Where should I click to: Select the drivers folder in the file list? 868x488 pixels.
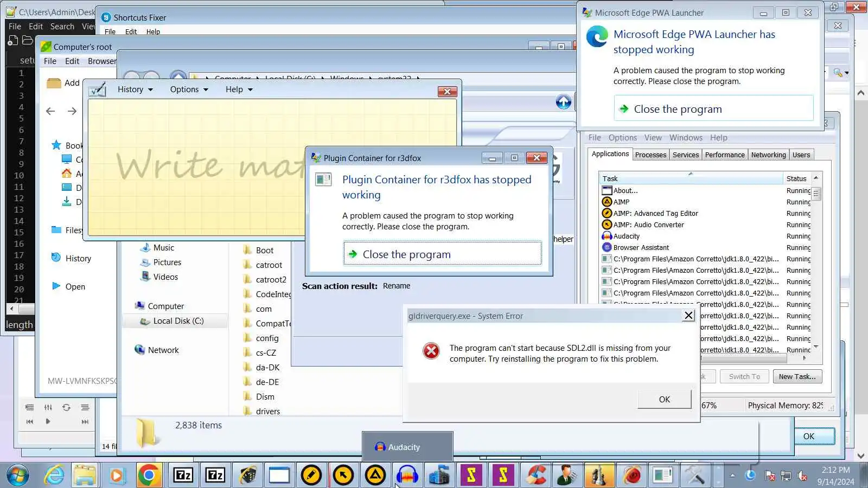(267, 412)
